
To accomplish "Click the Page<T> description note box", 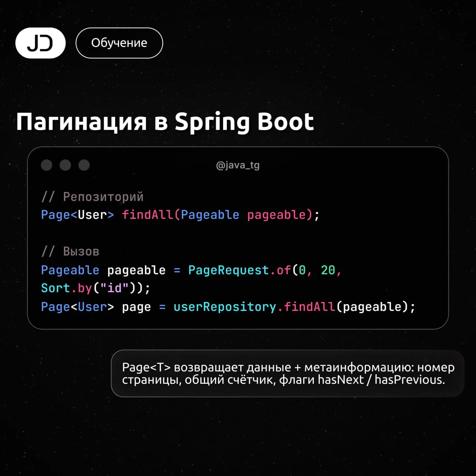I will pos(288,373).
